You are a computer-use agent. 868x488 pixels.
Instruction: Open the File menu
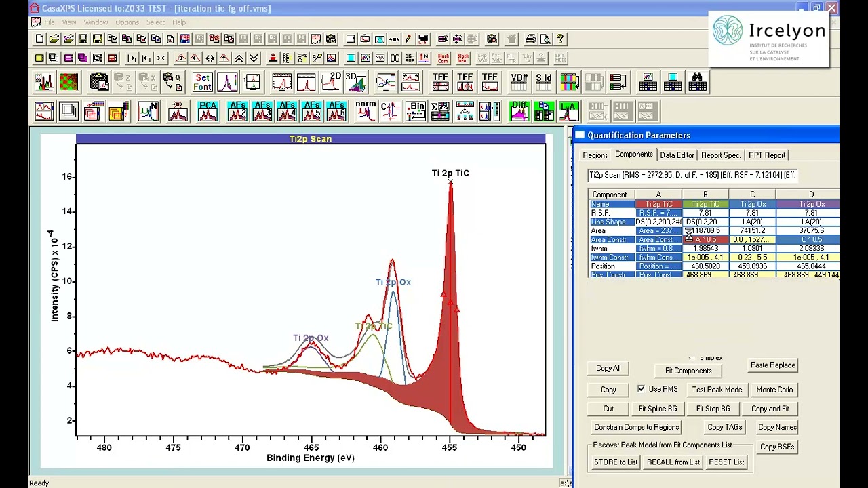[50, 22]
